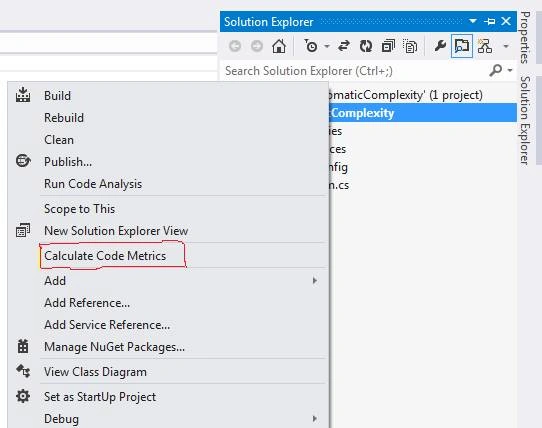Screen dimensions: 542x428
Task: Open the Pending Changes Filter clock icon
Action: click(311, 46)
